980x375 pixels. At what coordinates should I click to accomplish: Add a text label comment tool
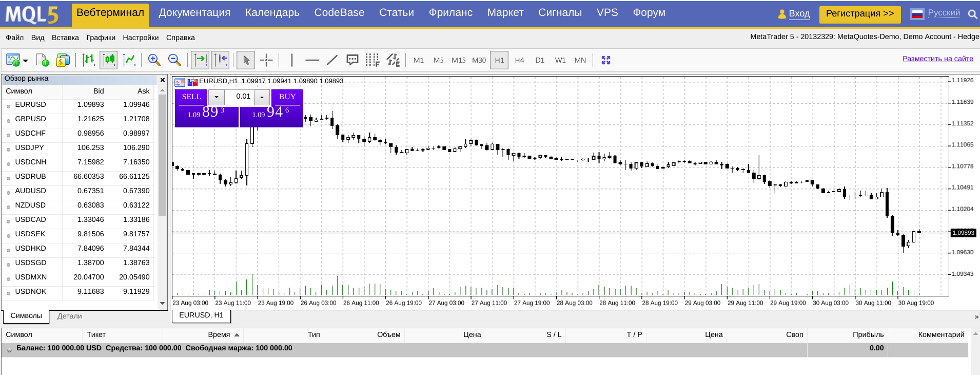[x=352, y=60]
